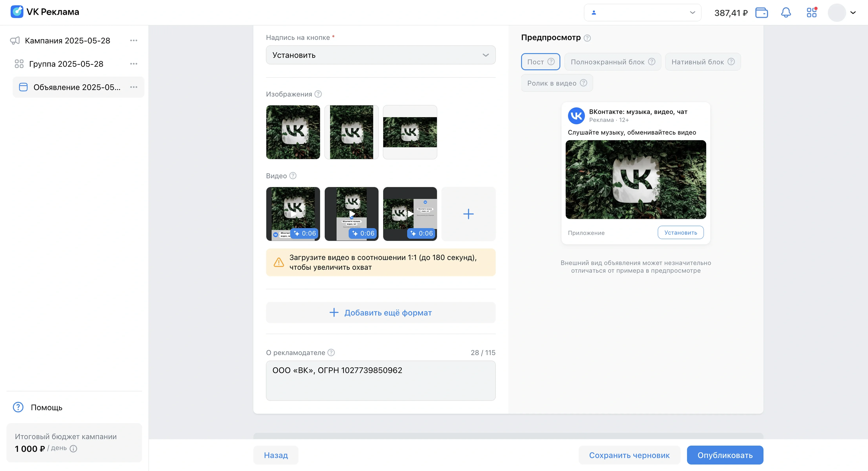The height and width of the screenshot is (471, 868).
Task: Click the group grid icon
Action: (19, 64)
